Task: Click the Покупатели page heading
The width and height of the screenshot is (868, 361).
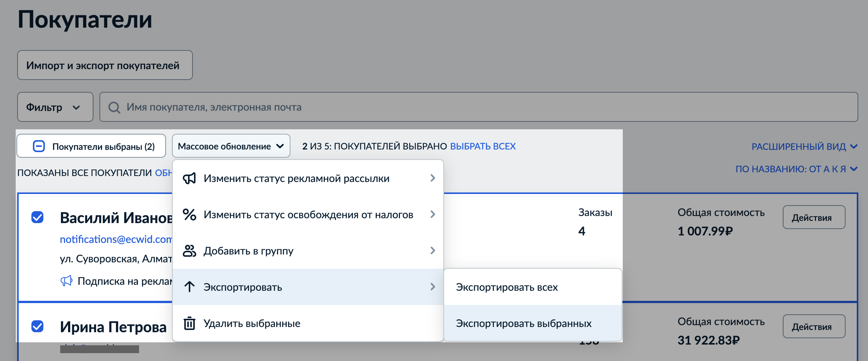Action: pos(85,20)
